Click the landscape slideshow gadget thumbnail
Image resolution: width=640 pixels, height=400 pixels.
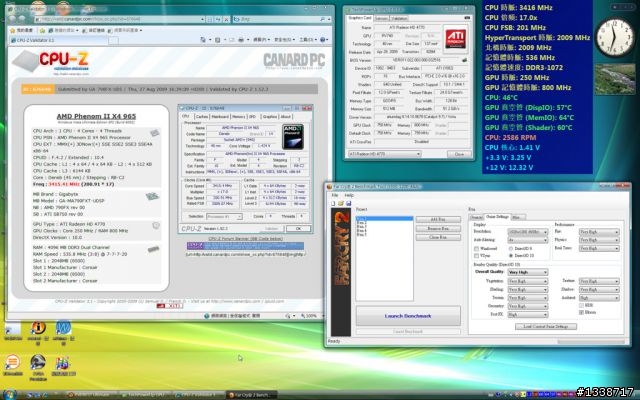point(615,79)
